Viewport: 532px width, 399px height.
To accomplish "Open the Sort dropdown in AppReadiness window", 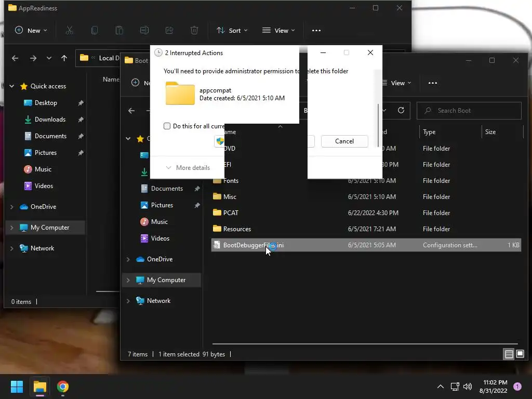I will pos(232,31).
